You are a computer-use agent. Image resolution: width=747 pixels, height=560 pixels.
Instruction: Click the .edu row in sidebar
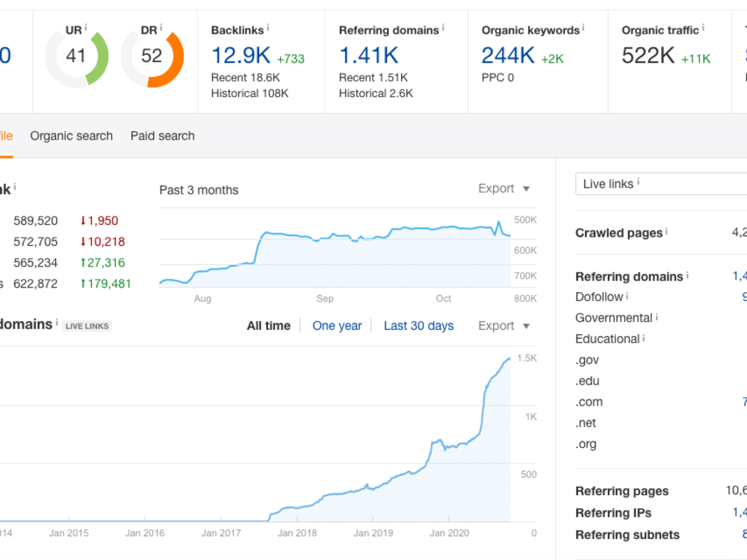click(587, 381)
